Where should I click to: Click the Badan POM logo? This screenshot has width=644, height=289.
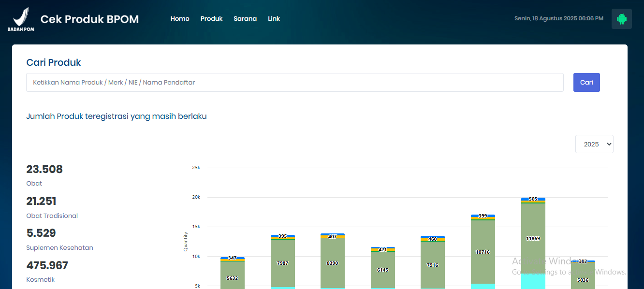21,19
